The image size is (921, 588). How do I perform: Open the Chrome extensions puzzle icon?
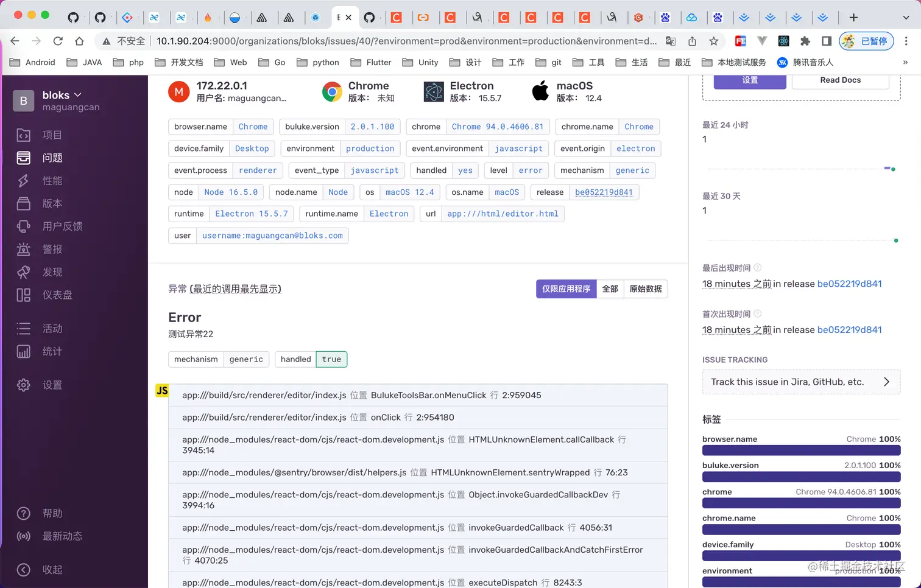[x=805, y=41]
